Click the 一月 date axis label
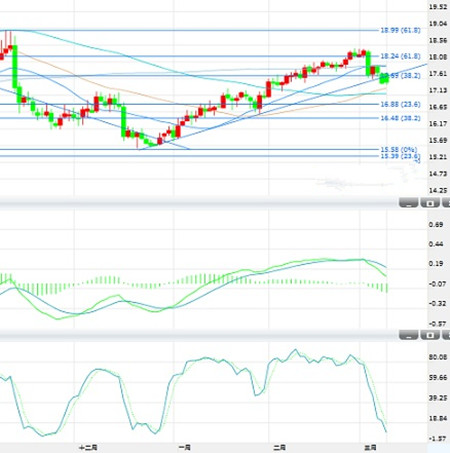Screen dimensions: 450x453 coord(184,447)
